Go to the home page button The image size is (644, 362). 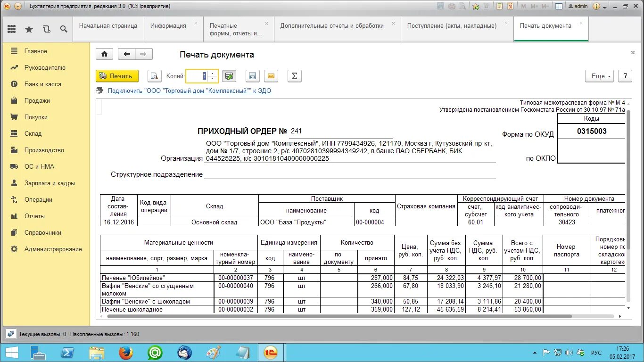pyautogui.click(x=104, y=54)
